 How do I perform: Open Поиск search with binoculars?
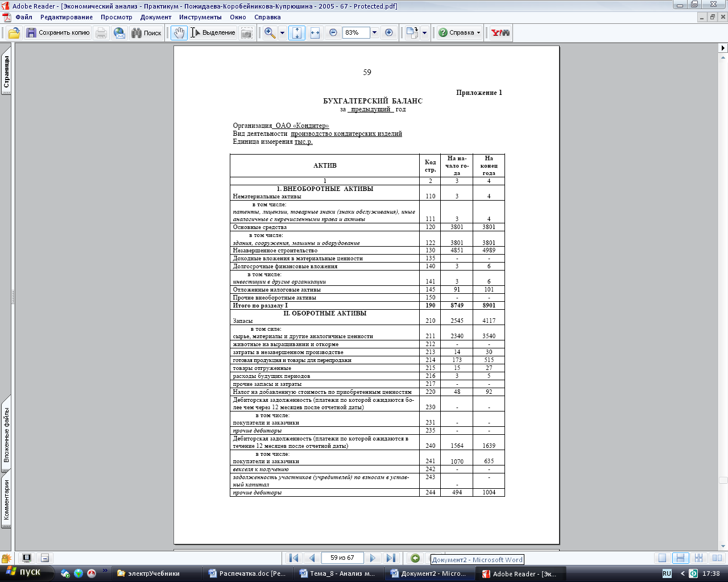click(147, 33)
